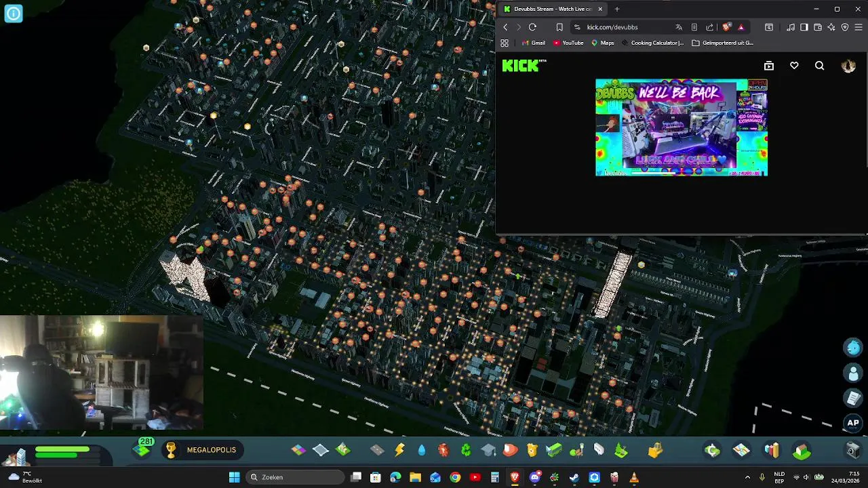
Task: Open the translate page icon
Action: (x=679, y=27)
